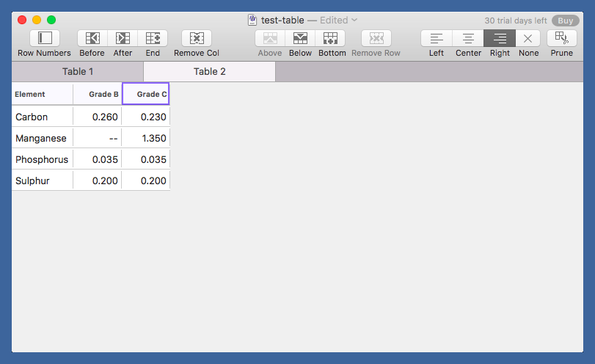Click the Remove Col icon
The width and height of the screenshot is (595, 364).
tap(196, 38)
